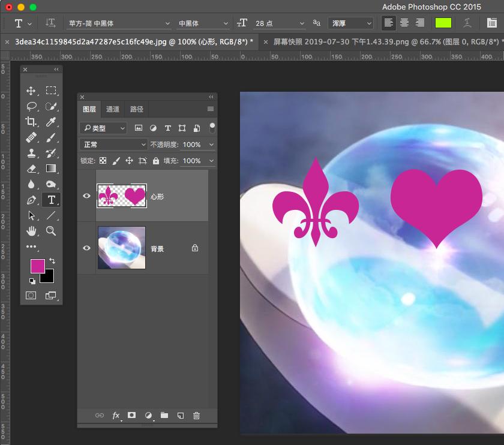
Task: Click the 背景 layer thumbnail
Action: tap(122, 248)
